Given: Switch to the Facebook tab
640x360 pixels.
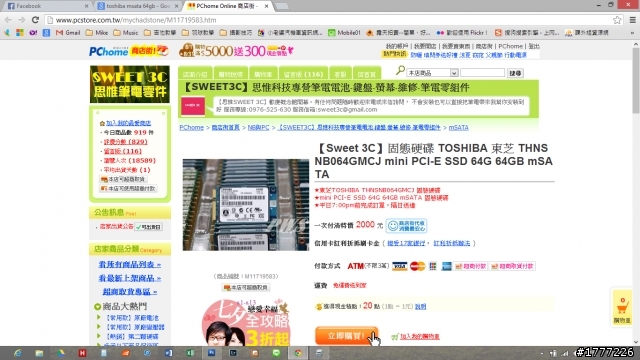Looking at the screenshot, I should tap(47, 6).
